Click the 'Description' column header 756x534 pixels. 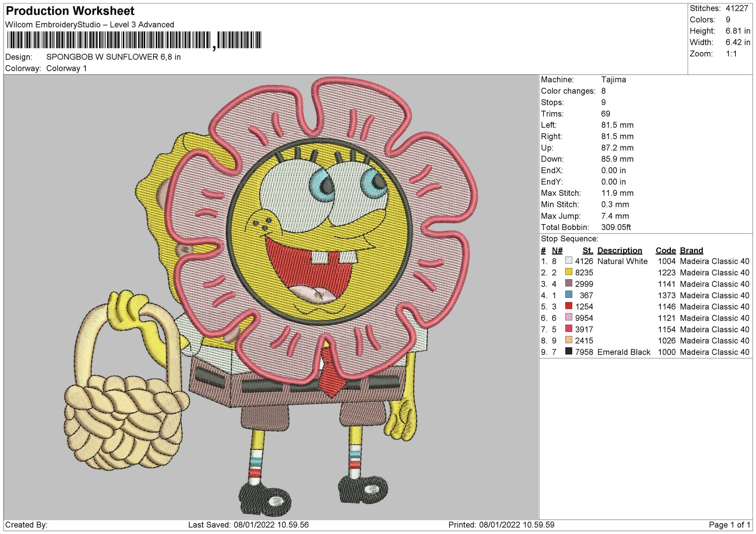tap(620, 250)
